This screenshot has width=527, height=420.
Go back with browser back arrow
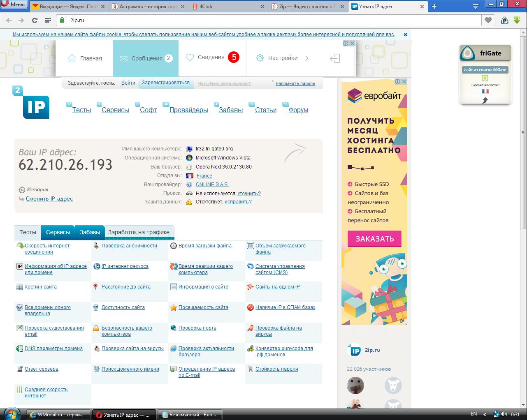pyautogui.click(x=9, y=20)
